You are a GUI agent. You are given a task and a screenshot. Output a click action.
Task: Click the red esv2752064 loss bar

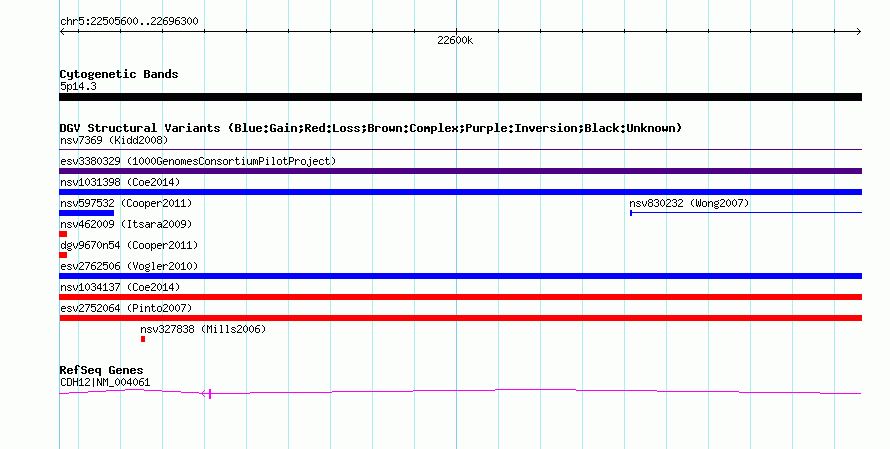tap(460, 318)
